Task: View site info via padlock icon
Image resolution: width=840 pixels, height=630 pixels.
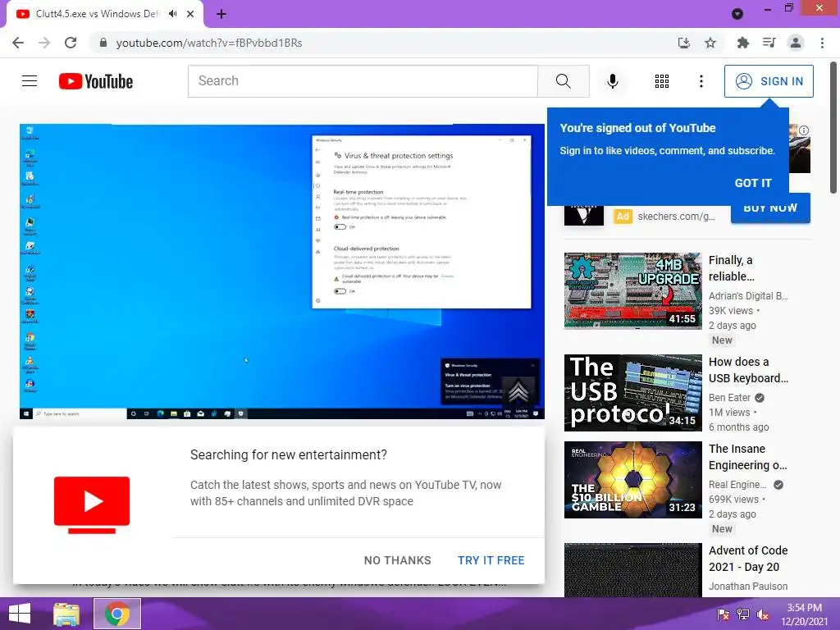Action: (x=103, y=43)
